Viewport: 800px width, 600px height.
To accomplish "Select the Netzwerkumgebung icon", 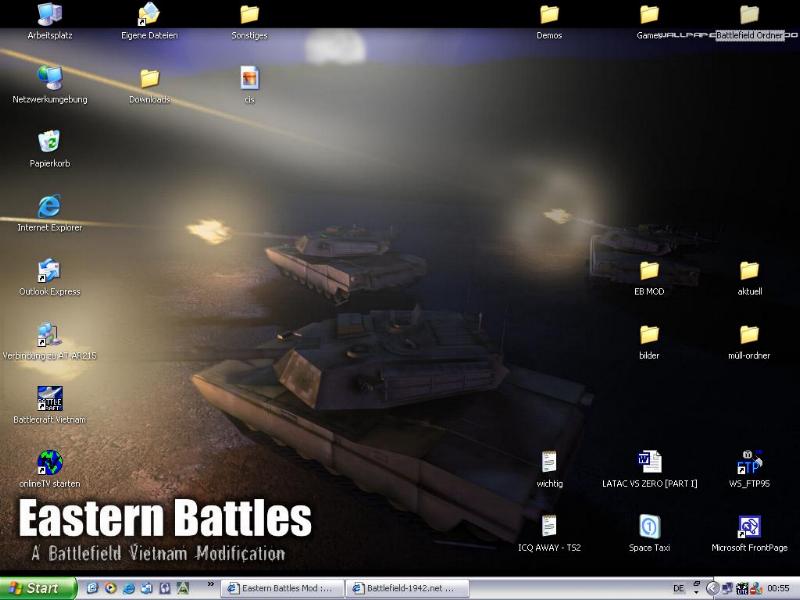I will click(x=49, y=79).
